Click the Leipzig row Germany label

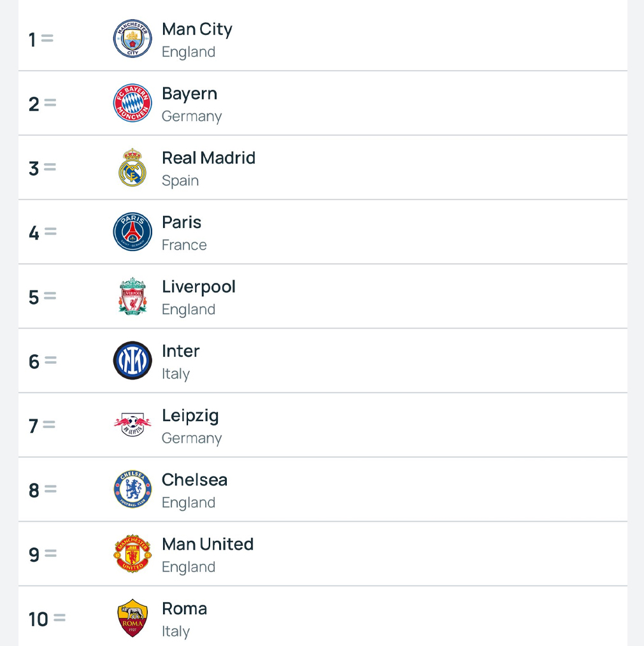192,438
